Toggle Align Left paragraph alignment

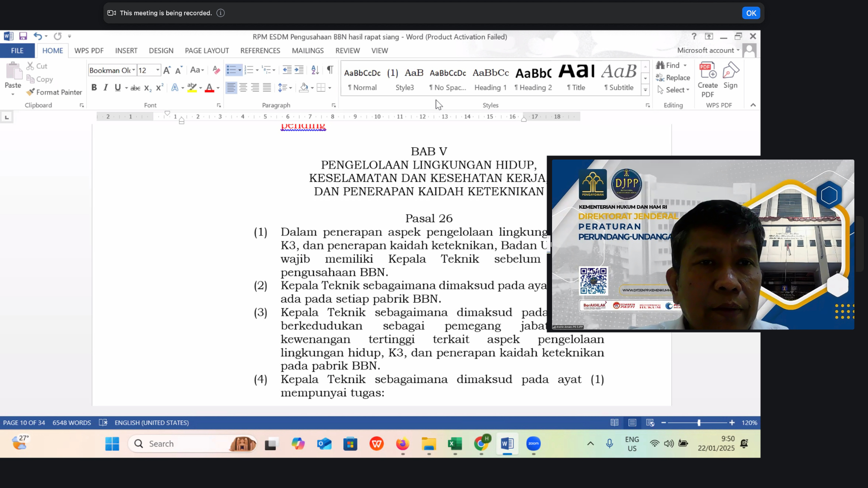pos(231,88)
